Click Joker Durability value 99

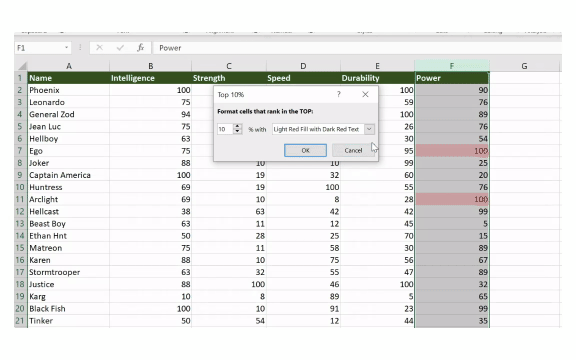[x=377, y=163]
